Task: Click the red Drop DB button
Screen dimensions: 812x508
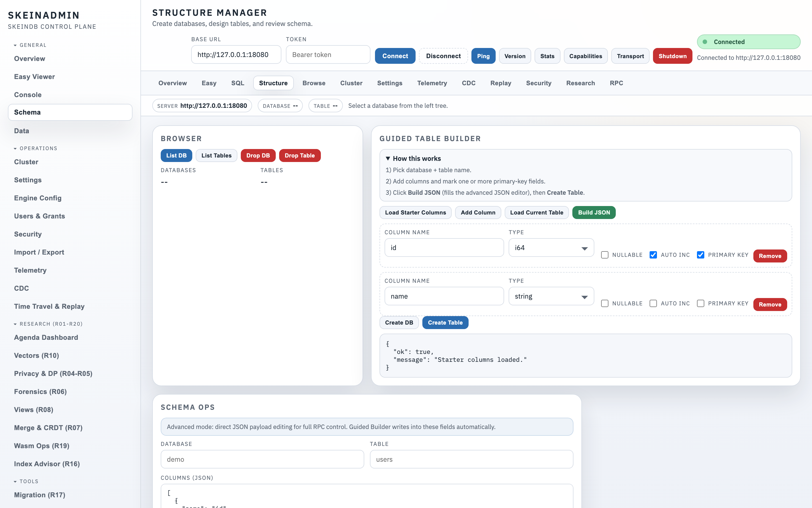Action: [x=258, y=156]
